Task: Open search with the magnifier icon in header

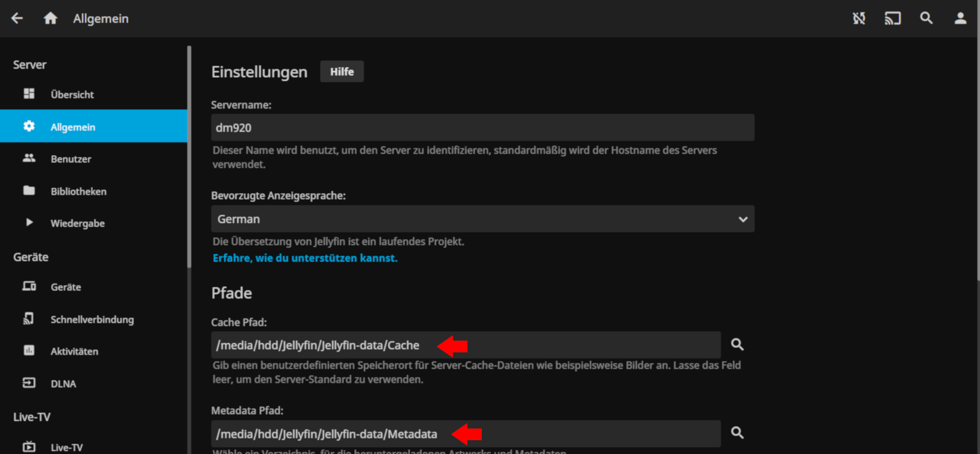Action: (x=926, y=18)
